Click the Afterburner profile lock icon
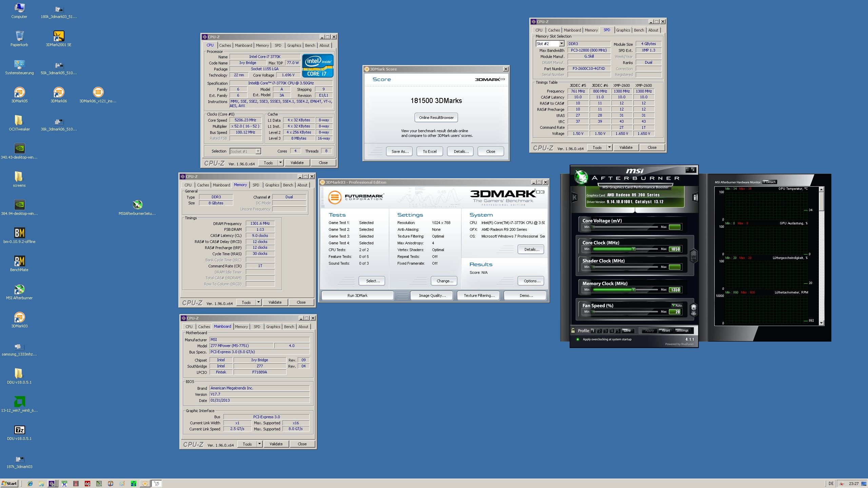Image resolution: width=868 pixels, height=488 pixels. point(573,330)
